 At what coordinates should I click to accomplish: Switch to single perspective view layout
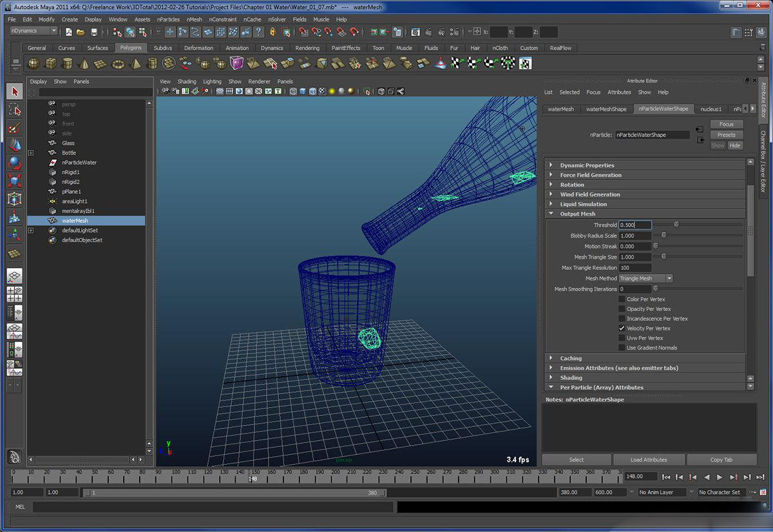[x=15, y=276]
